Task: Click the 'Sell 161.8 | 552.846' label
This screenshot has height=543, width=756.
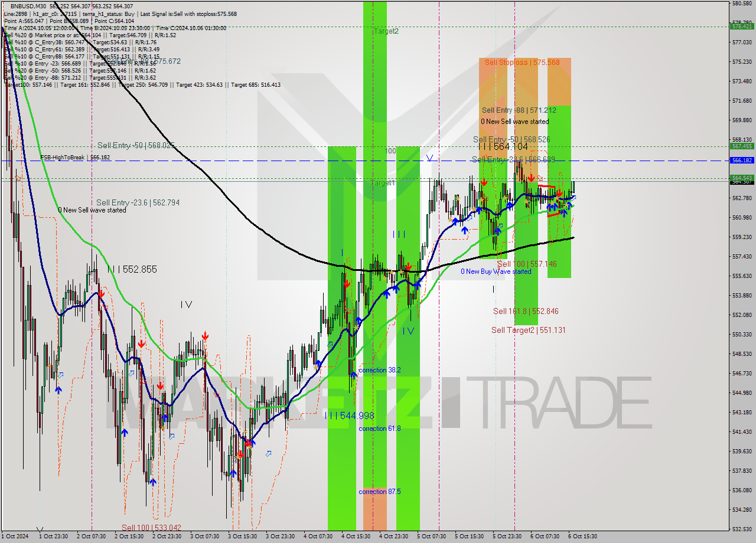Action: 526,311
